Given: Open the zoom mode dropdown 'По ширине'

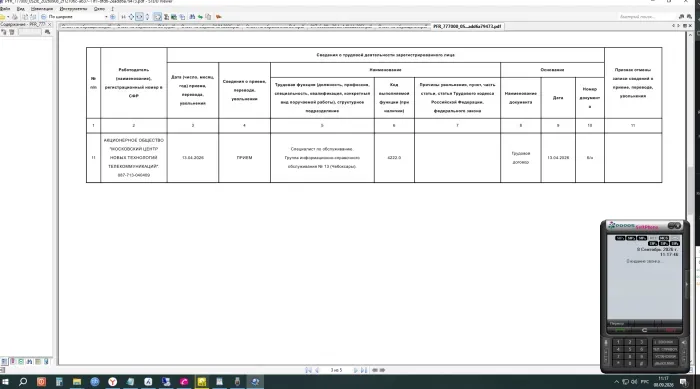Looking at the screenshot, I should tap(78, 17).
